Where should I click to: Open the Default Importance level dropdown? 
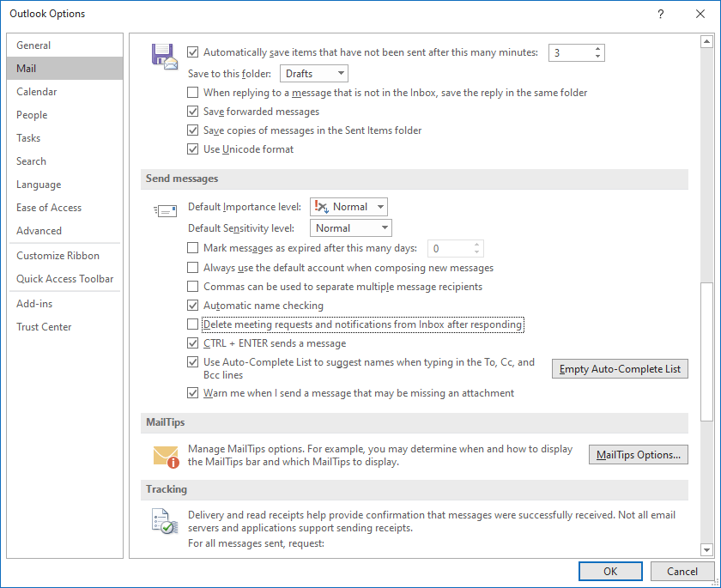click(348, 207)
